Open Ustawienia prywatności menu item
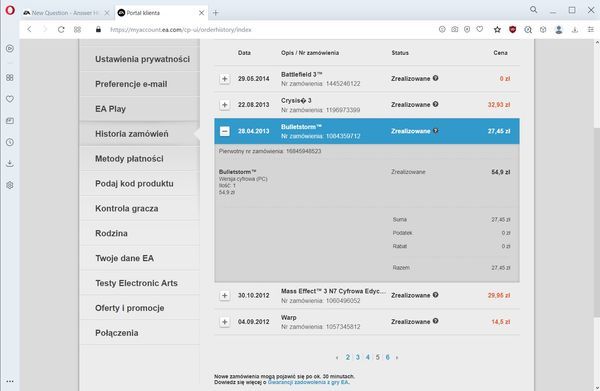The image size is (600, 391). coord(140,59)
